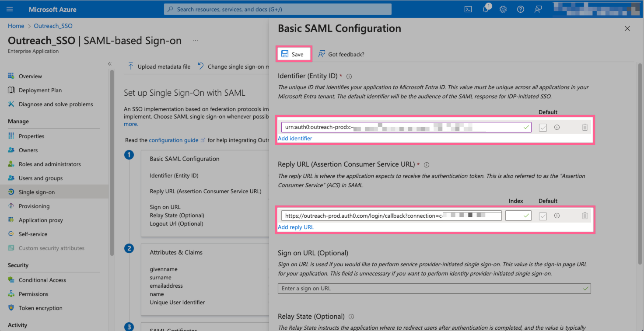644x331 pixels.
Task: Click the more. link in the description
Action: [131, 124]
